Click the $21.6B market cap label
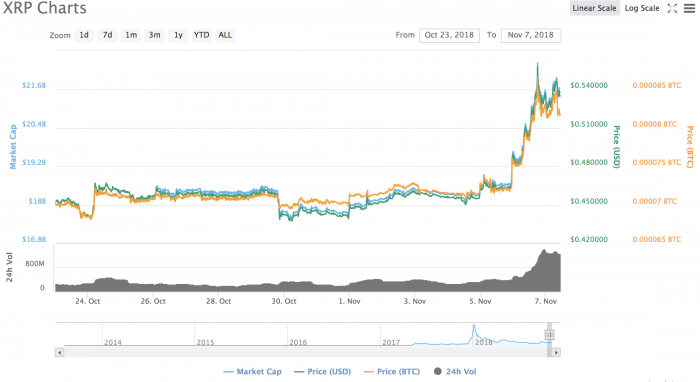The image size is (700, 382). (34, 85)
